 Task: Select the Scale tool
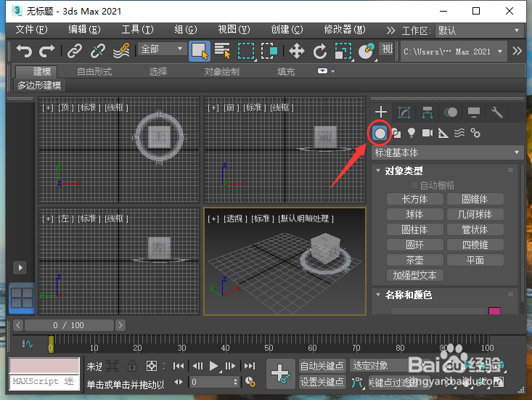click(343, 52)
